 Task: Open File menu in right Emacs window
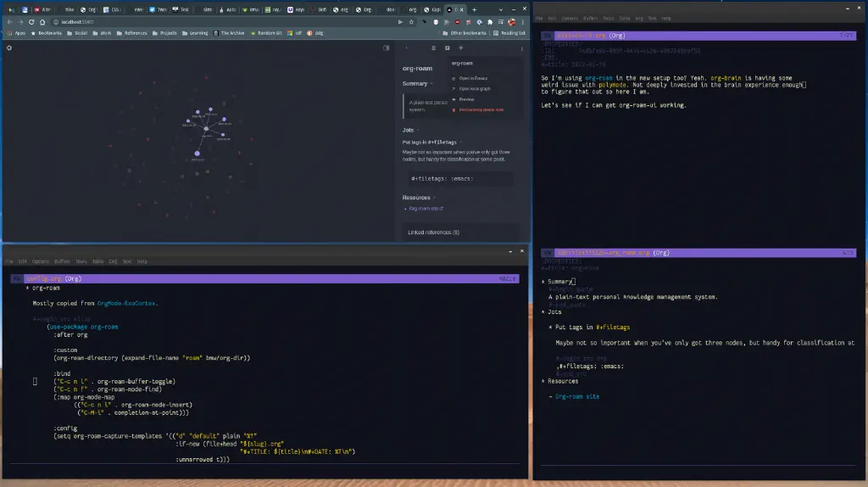coord(539,19)
